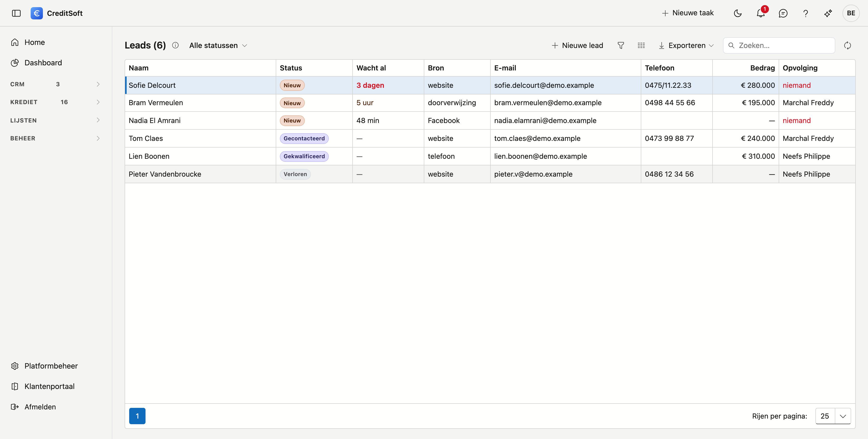Screen dimensions: 868x439
Task: Click the 3 dagen waiting time
Action: [370, 85]
